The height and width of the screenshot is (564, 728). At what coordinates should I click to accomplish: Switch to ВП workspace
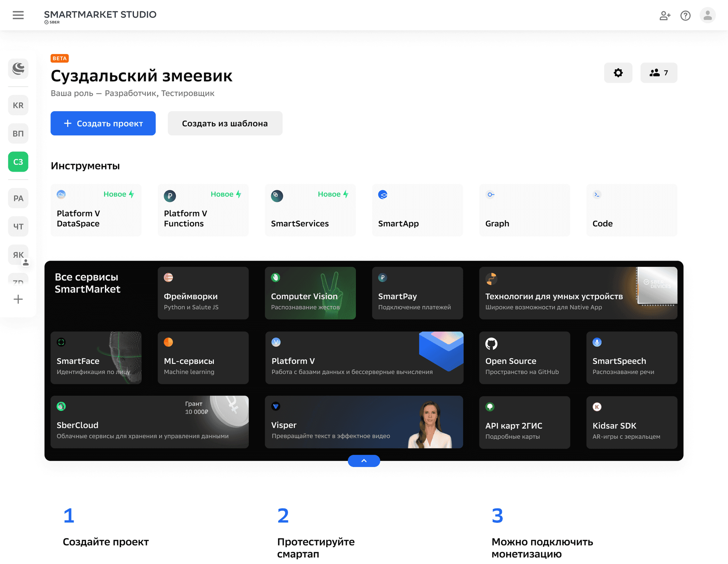pyautogui.click(x=18, y=134)
